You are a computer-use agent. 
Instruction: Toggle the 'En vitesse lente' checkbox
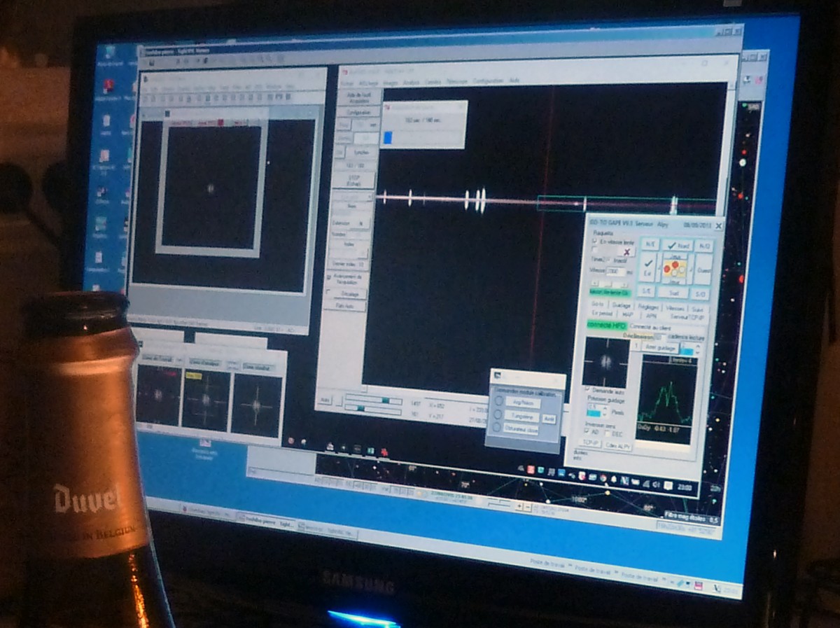[595, 241]
